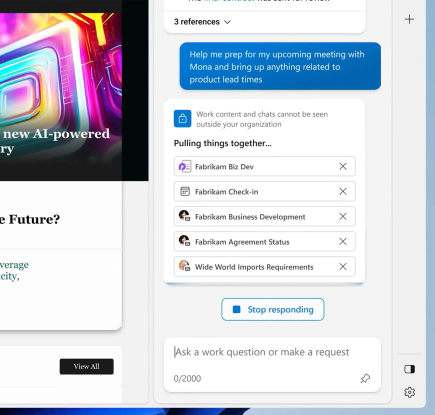435x415 pixels.
Task: Remove Fabrikam Agreement Status reference
Action: pyautogui.click(x=343, y=241)
